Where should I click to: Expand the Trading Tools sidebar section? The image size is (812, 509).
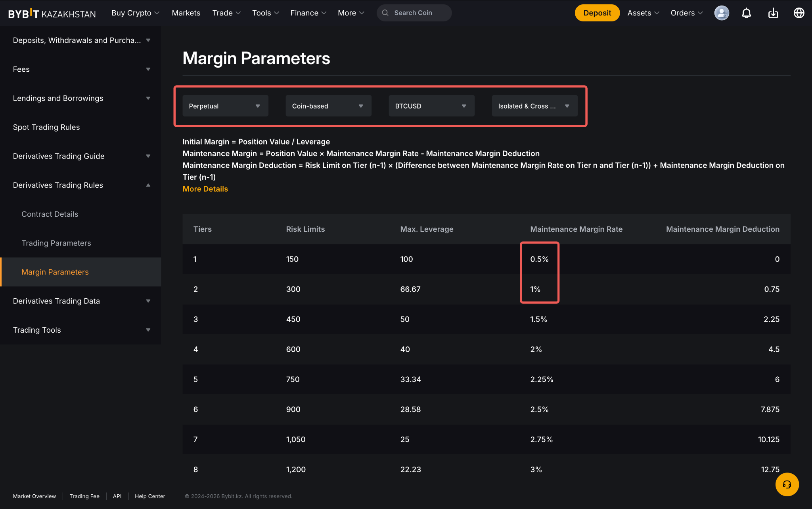[x=81, y=330]
